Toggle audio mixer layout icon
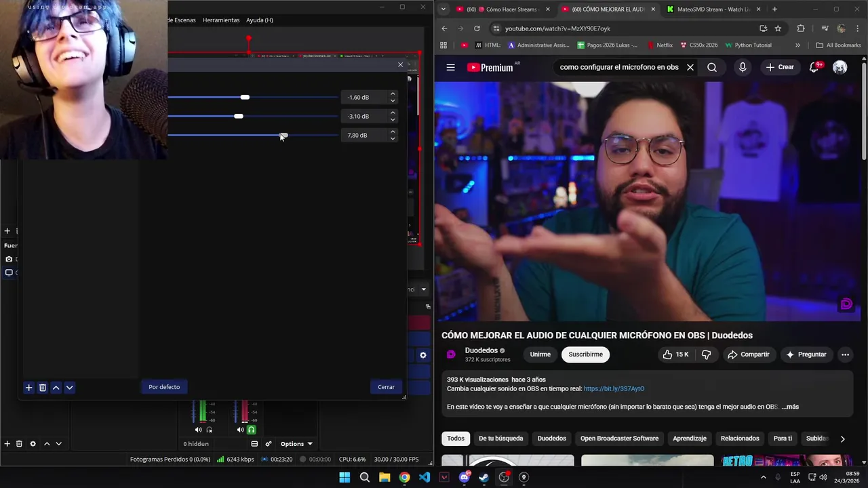Screen dimensions: 868x488 coord(254,444)
